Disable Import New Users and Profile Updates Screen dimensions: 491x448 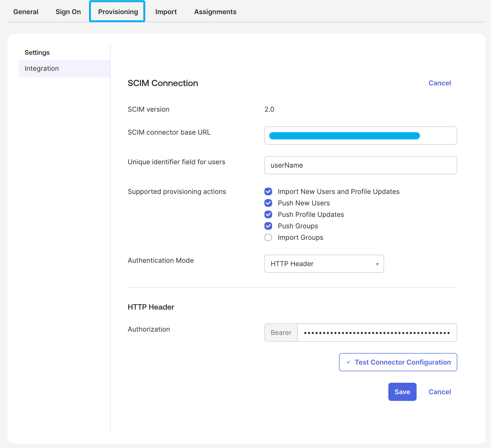click(x=268, y=191)
